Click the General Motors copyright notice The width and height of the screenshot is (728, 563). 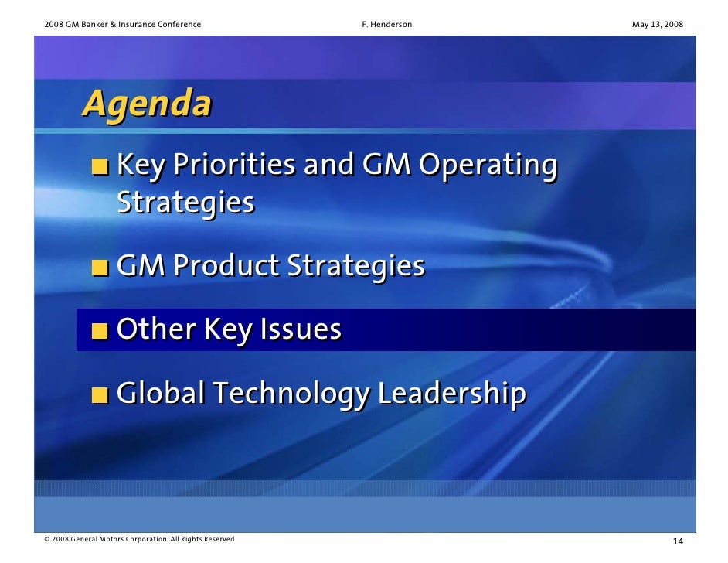(x=139, y=539)
